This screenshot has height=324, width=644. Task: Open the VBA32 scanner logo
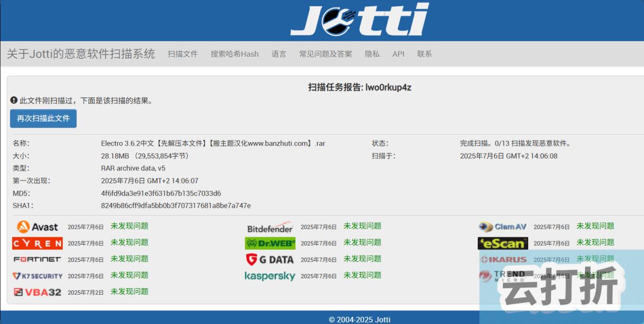tap(37, 292)
